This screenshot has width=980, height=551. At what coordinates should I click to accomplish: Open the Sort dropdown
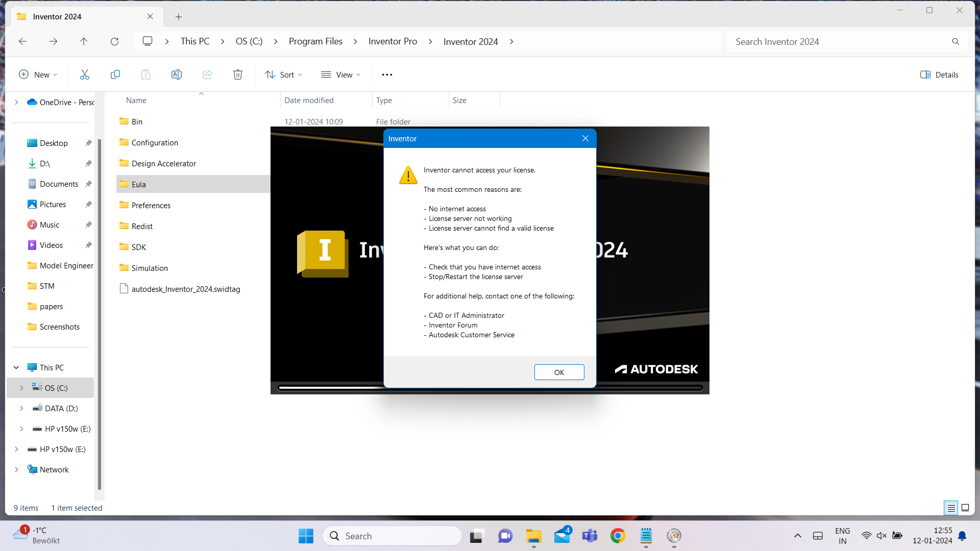click(284, 74)
